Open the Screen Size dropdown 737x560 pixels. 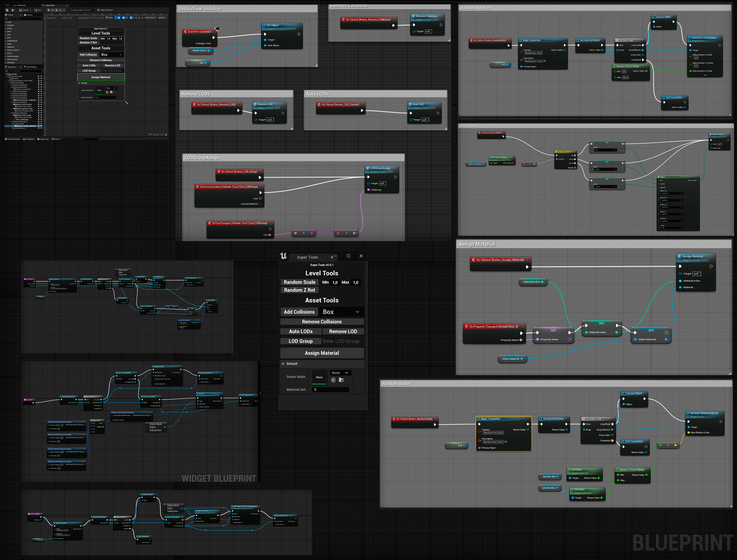150,18
